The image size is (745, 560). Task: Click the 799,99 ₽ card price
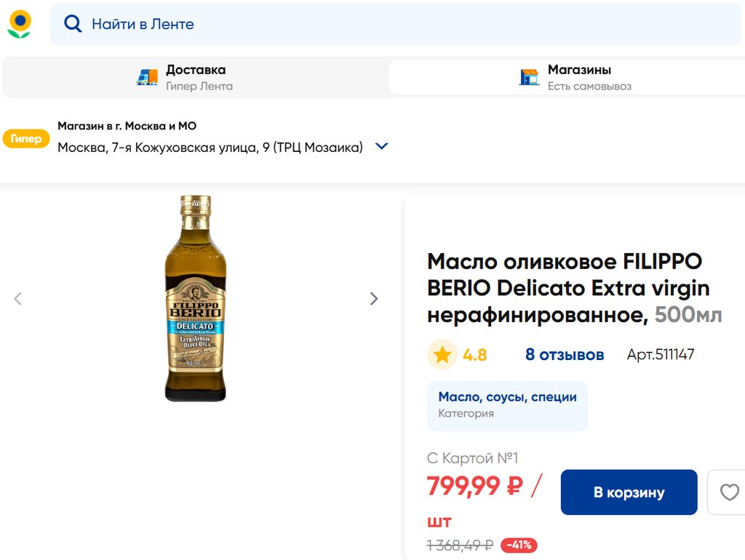[474, 485]
